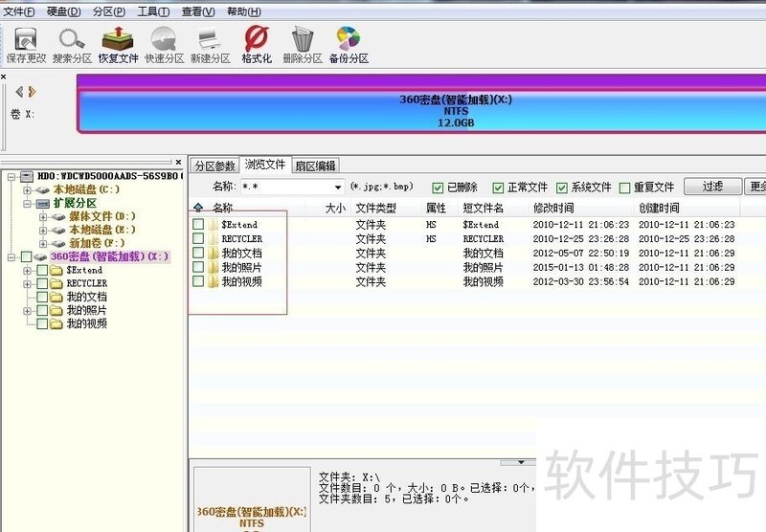Open the 工具(T) menu
This screenshot has width=766, height=532.
point(153,11)
